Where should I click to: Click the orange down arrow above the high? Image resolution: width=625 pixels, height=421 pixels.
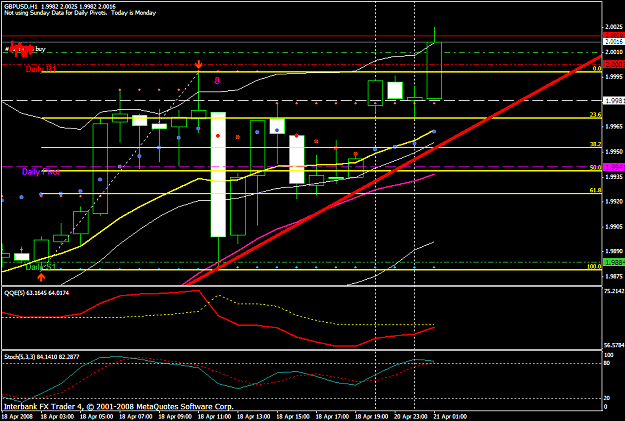click(x=199, y=65)
